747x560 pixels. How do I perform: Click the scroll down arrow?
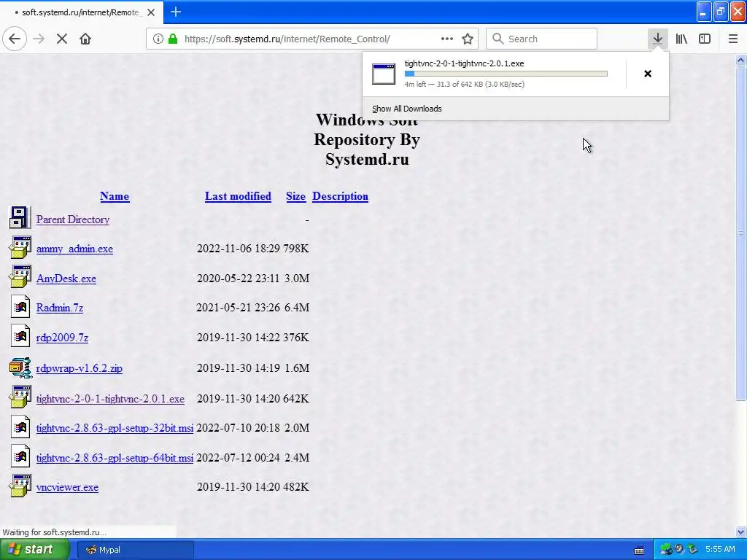point(741,532)
